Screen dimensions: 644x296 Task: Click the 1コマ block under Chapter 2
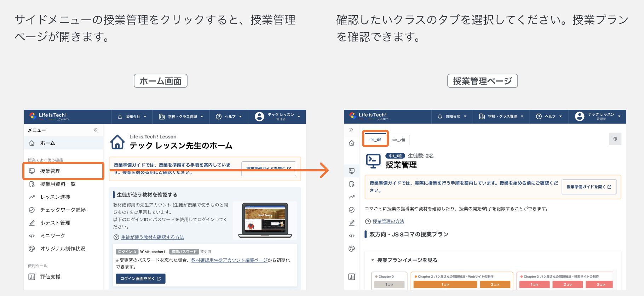tap(445, 284)
